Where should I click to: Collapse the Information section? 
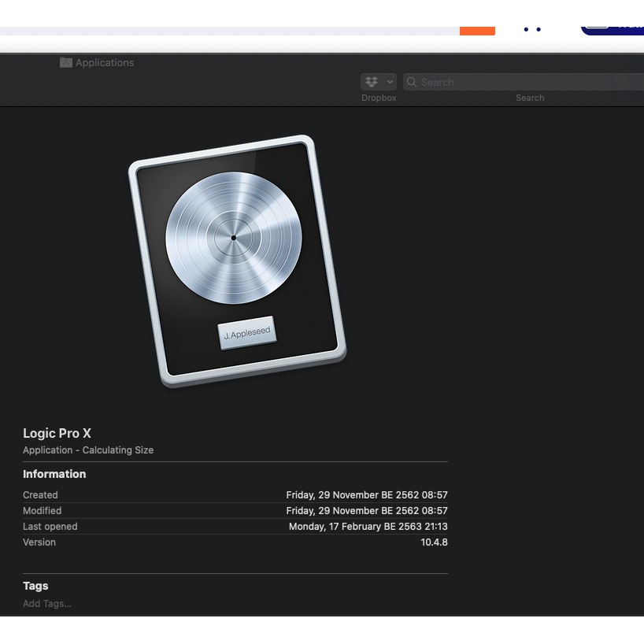[54, 474]
